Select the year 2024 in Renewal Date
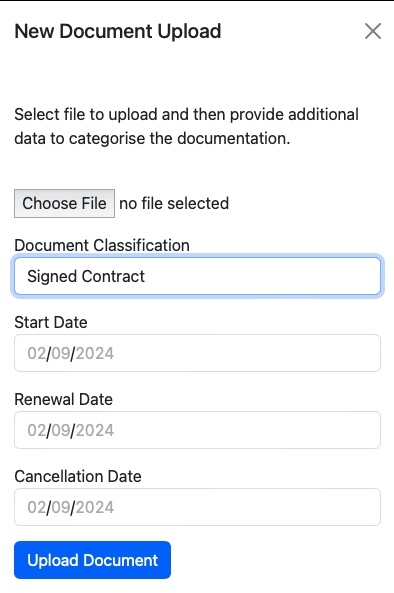 (95, 430)
